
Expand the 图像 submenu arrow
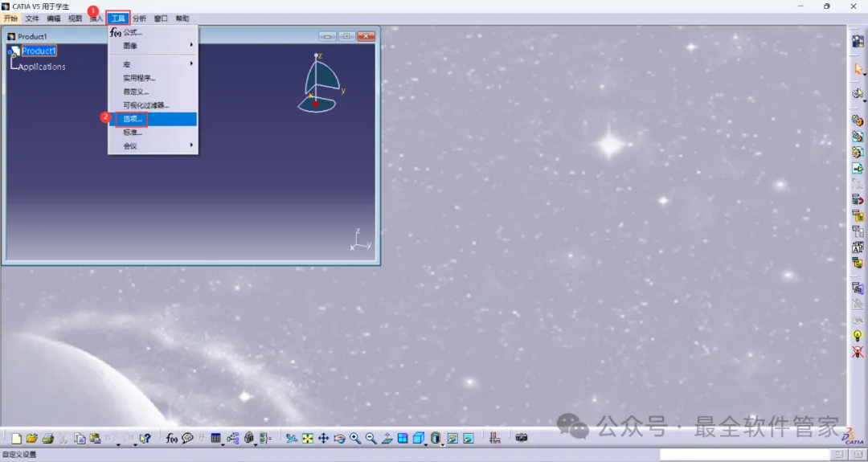pos(192,45)
